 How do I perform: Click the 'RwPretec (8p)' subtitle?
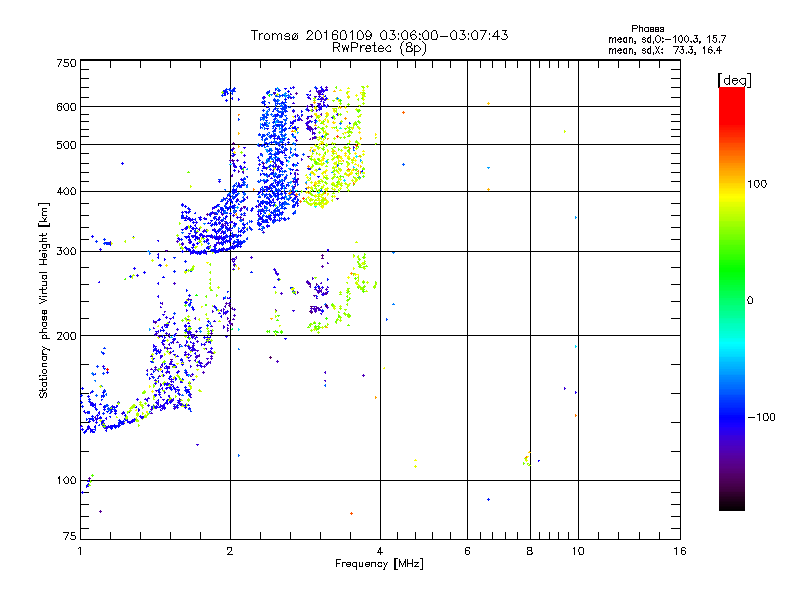[379, 48]
